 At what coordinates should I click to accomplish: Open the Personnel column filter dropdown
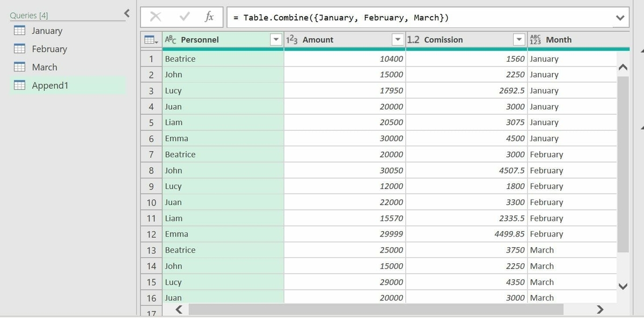(x=276, y=39)
